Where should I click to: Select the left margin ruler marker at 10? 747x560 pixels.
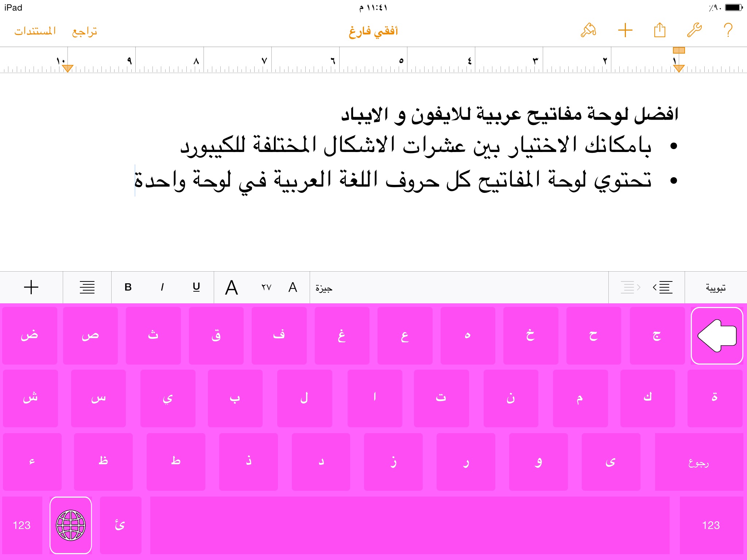coord(67,68)
